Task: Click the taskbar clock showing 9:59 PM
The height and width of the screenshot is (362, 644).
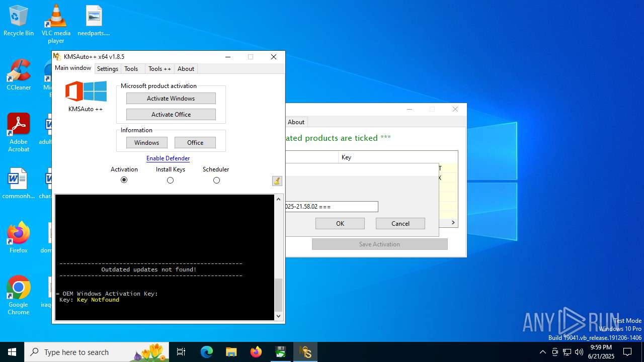Action: coord(601,352)
